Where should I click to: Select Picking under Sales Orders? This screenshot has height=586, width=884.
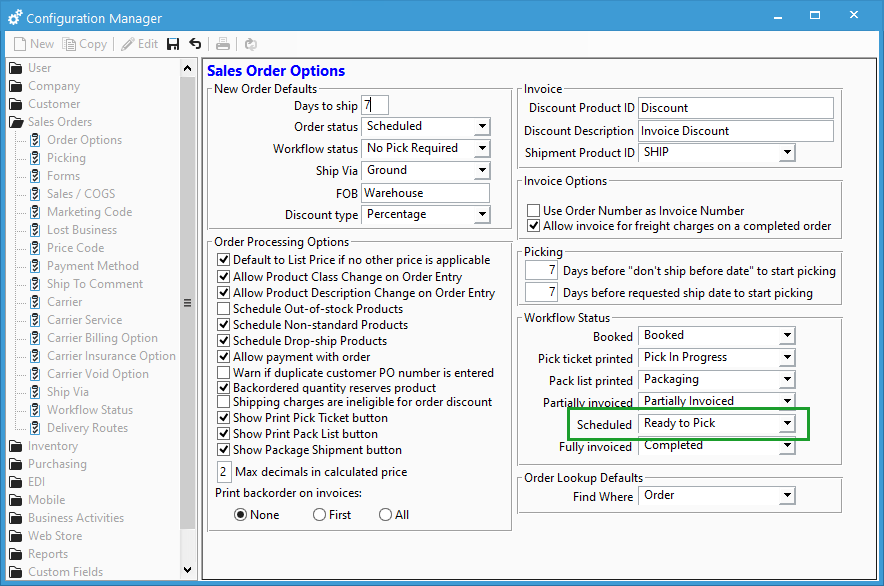[x=58, y=158]
